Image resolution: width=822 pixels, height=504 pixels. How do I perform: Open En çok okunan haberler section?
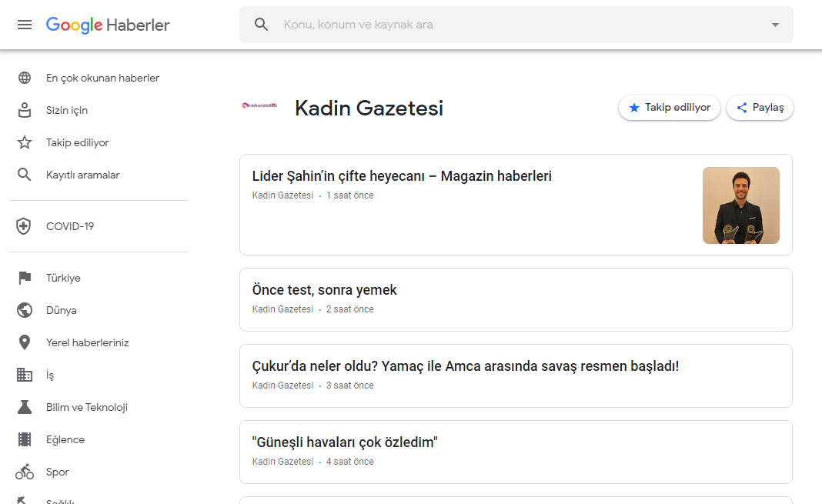(x=103, y=78)
